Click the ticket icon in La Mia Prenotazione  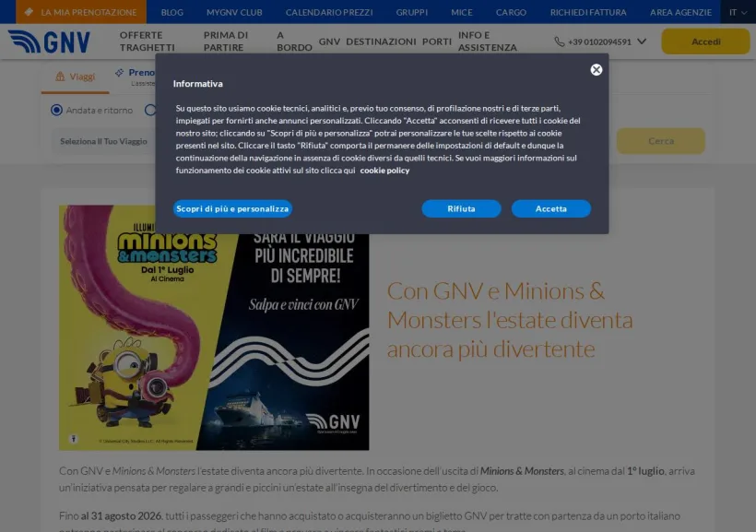tap(29, 12)
